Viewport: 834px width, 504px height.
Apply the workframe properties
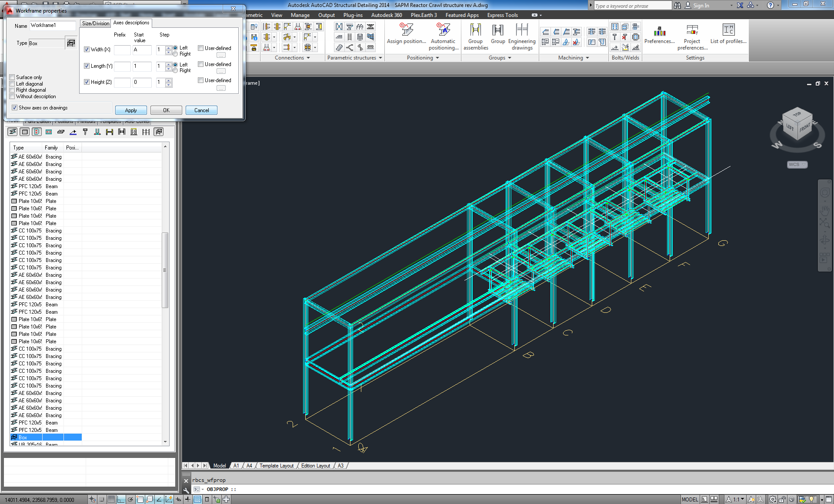tap(130, 110)
